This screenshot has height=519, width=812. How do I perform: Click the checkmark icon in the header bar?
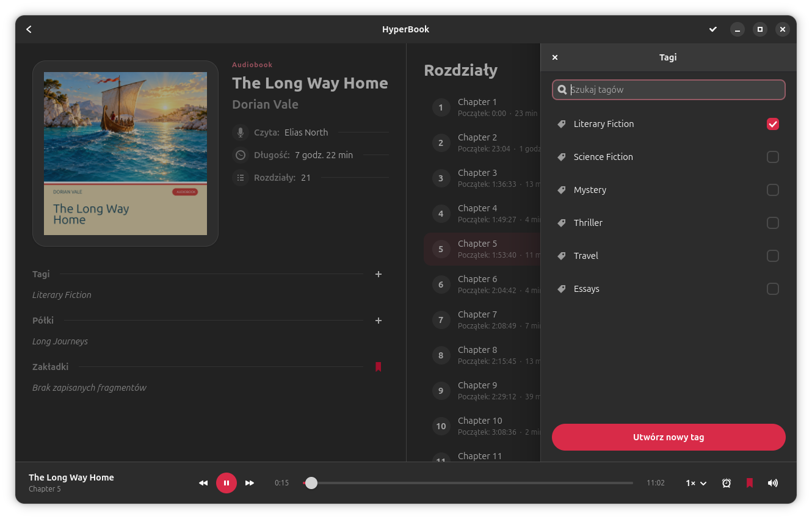point(712,29)
